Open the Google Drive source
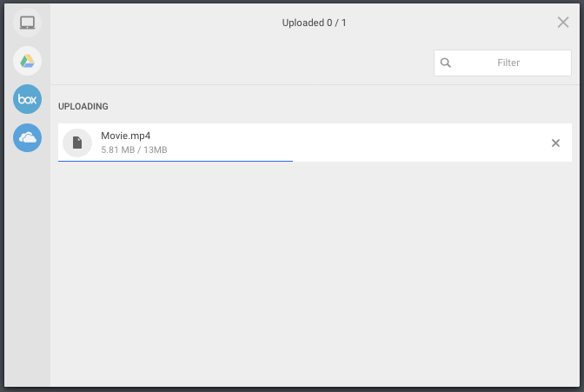 click(27, 61)
